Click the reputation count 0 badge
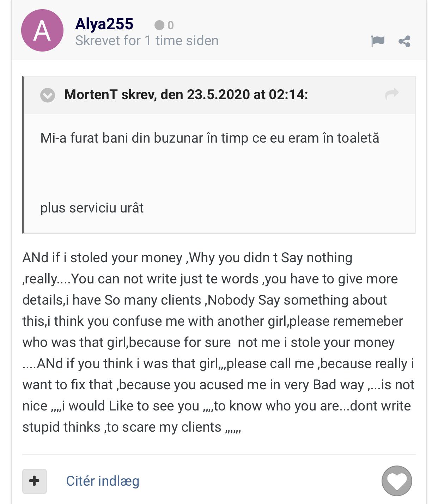The width and height of the screenshot is (438, 504). click(x=170, y=25)
